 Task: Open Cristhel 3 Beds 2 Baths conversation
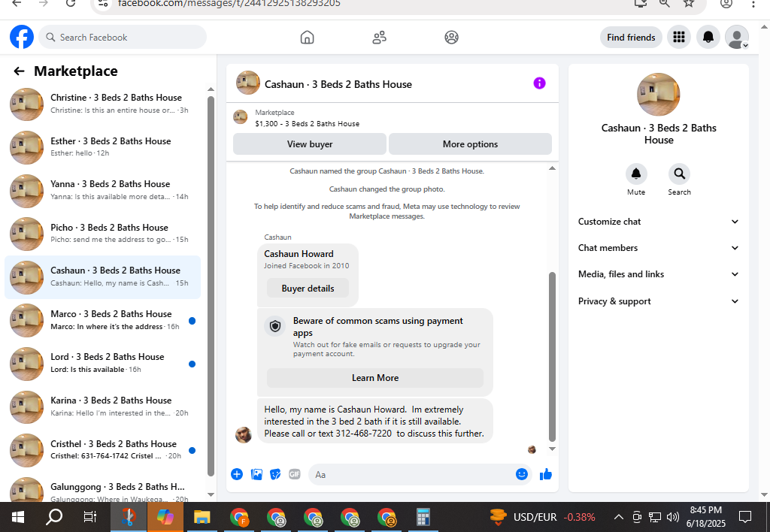pos(102,450)
